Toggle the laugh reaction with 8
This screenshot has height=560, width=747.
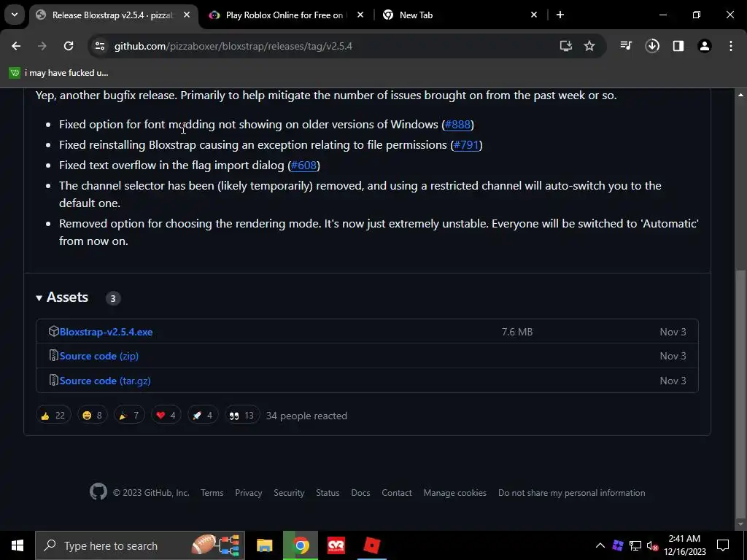pyautogui.click(x=93, y=416)
